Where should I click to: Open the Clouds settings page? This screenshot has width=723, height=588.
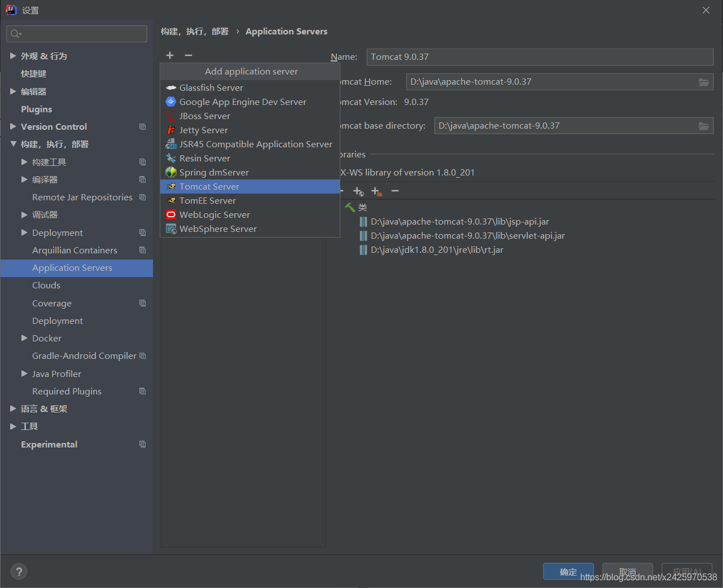[x=46, y=286]
